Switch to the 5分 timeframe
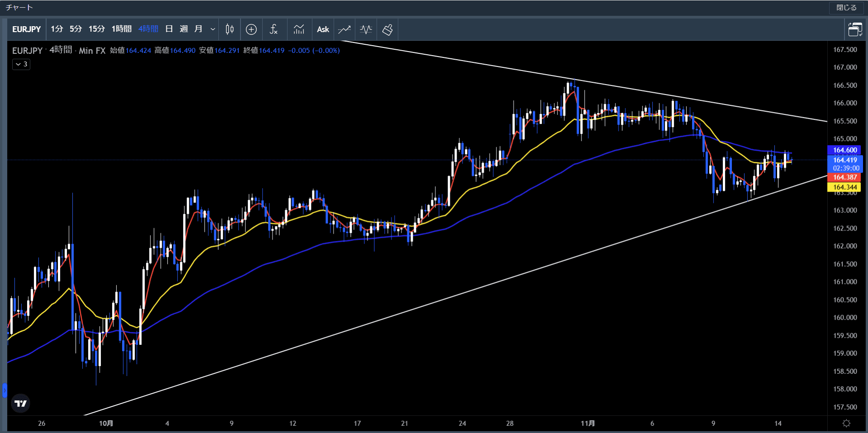The height and width of the screenshot is (433, 868). coord(75,29)
